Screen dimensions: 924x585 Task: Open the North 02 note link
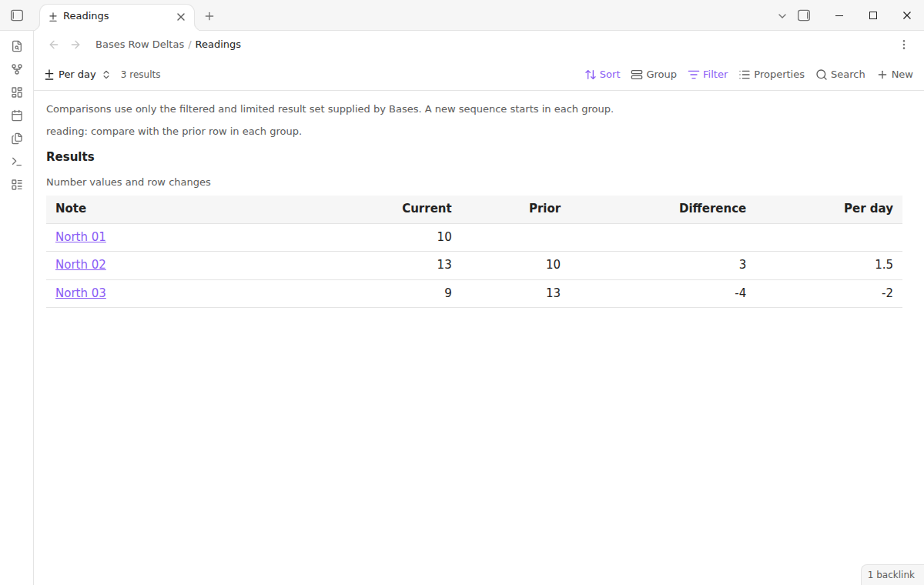[81, 265]
